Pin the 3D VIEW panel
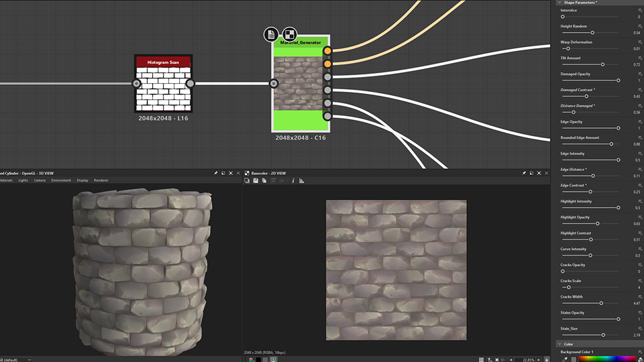Viewport: 644px width, 362px height. point(216,173)
